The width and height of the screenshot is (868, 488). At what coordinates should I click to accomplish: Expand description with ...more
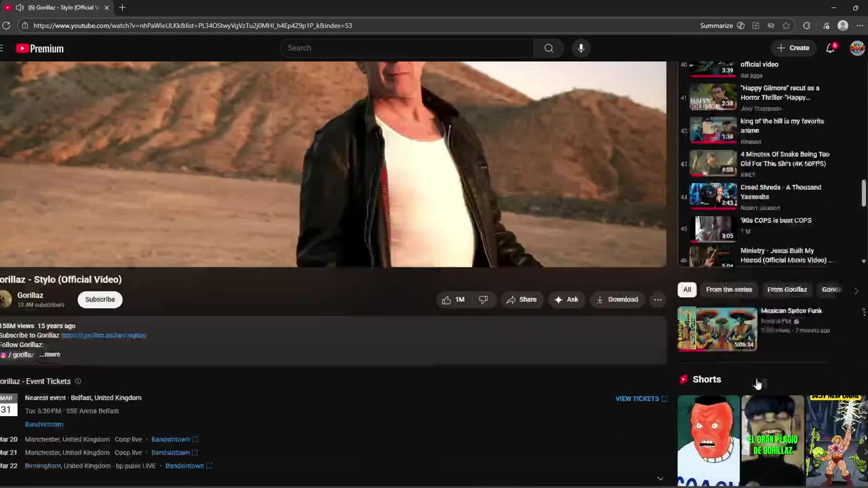(50, 354)
